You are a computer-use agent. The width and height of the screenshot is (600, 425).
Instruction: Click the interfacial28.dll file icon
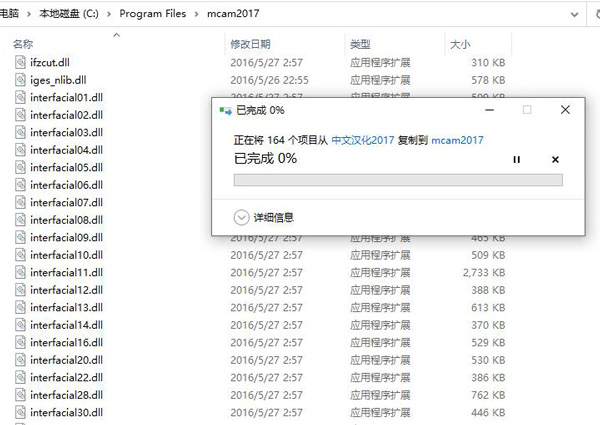point(20,395)
